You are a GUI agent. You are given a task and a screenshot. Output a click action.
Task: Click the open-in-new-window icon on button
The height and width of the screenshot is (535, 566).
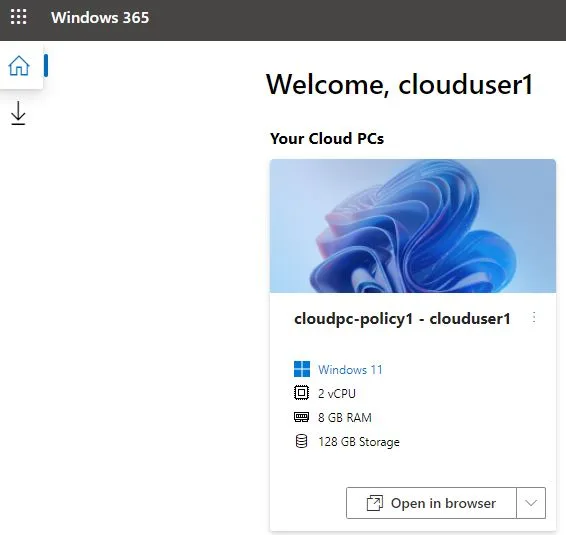click(375, 503)
